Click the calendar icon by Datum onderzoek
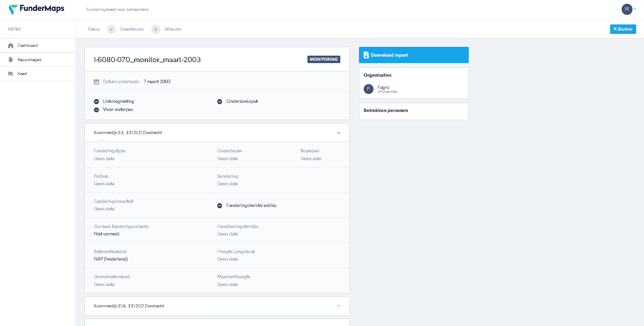 pyautogui.click(x=97, y=82)
